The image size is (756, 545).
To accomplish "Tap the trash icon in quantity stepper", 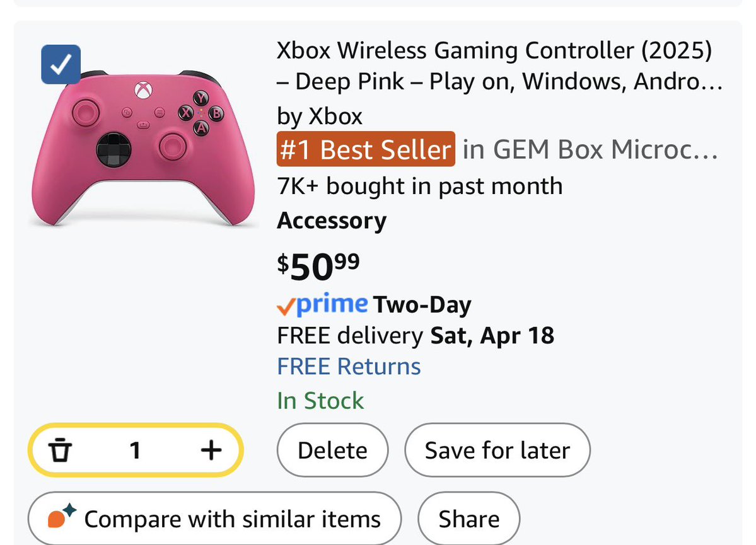I will click(x=62, y=450).
